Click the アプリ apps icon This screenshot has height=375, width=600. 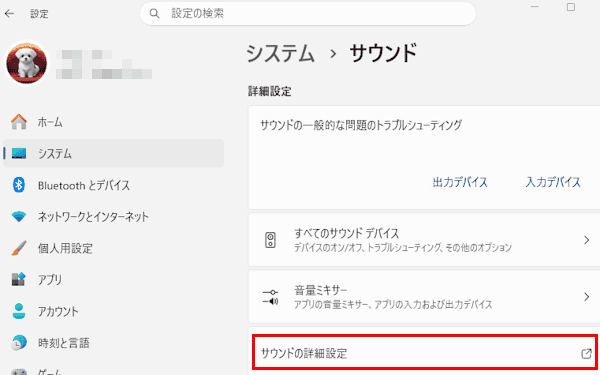point(19,280)
